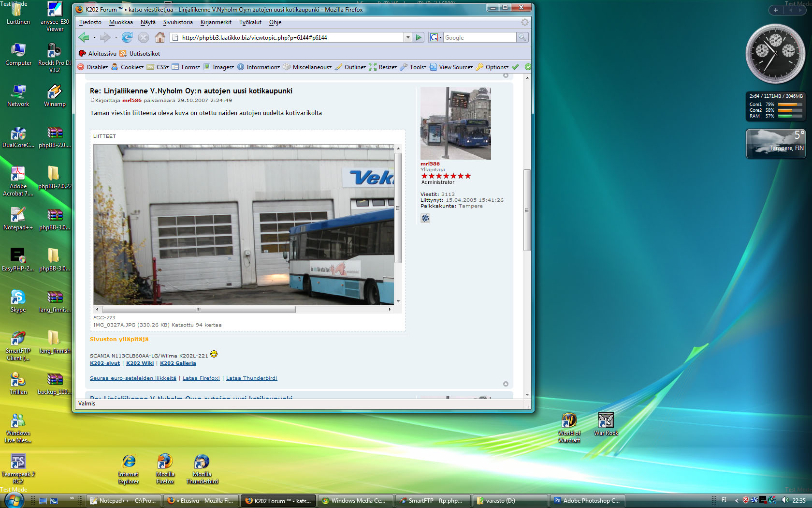Click back-to-top icon below signature

[x=506, y=384]
